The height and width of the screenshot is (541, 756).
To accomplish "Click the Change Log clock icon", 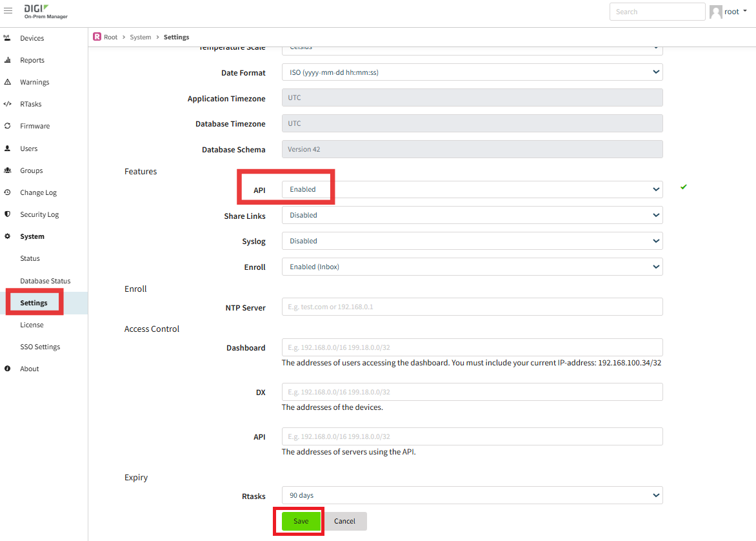I will [7, 192].
